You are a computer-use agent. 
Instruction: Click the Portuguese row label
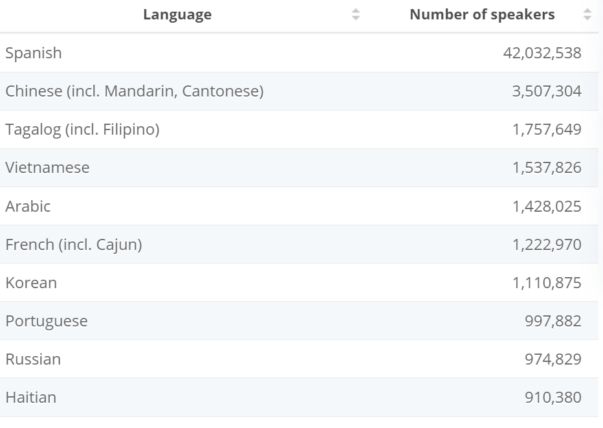coord(46,321)
